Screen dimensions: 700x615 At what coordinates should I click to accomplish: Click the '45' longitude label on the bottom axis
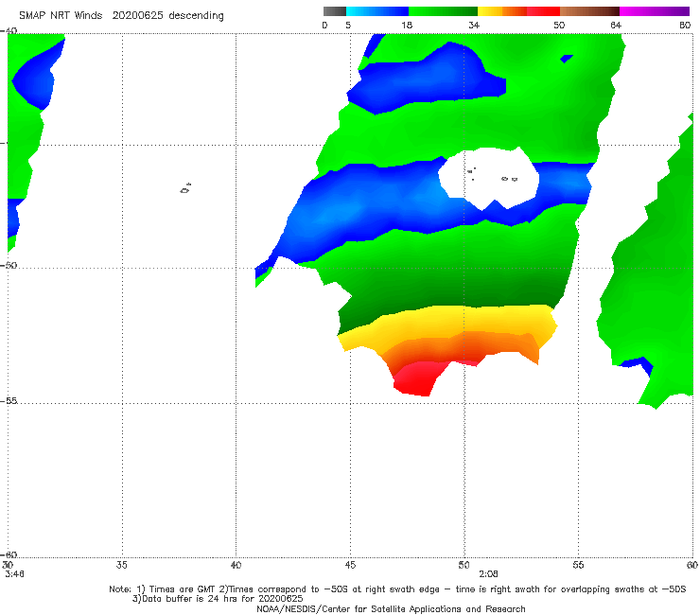[x=350, y=565]
